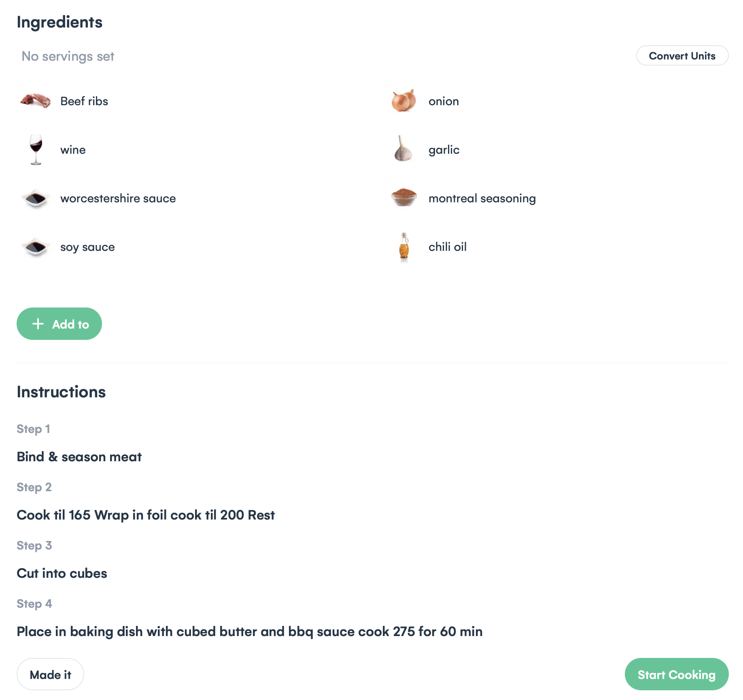Click the Beef ribs ingredient icon
The image size is (743, 700).
(x=36, y=101)
